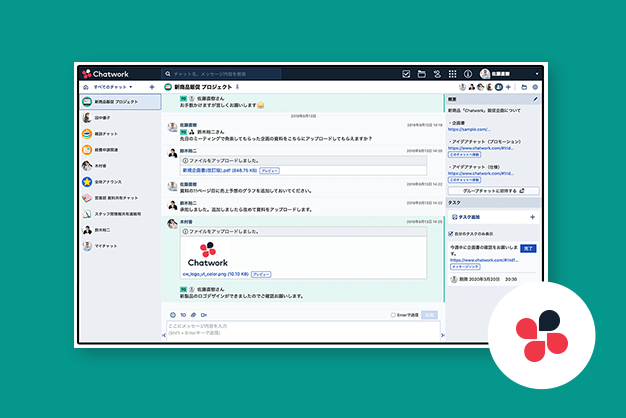The height and width of the screenshot is (418, 626).
Task: Open the emoticon picker icon
Action: (173, 315)
